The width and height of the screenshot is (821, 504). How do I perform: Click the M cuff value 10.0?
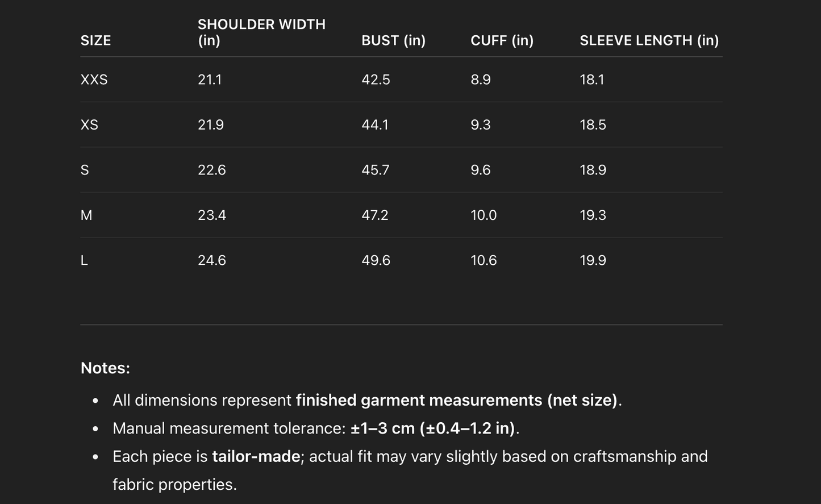click(x=484, y=215)
